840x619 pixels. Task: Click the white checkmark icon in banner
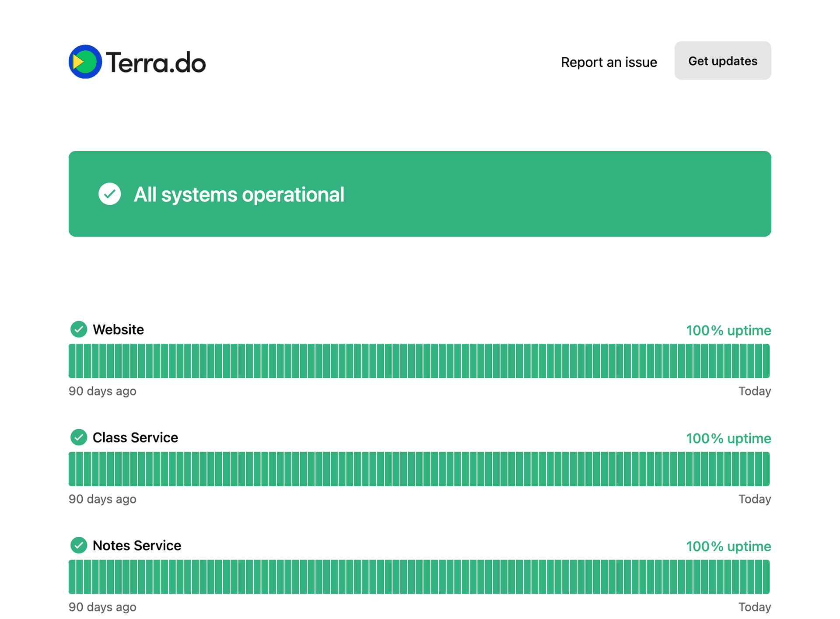[109, 194]
